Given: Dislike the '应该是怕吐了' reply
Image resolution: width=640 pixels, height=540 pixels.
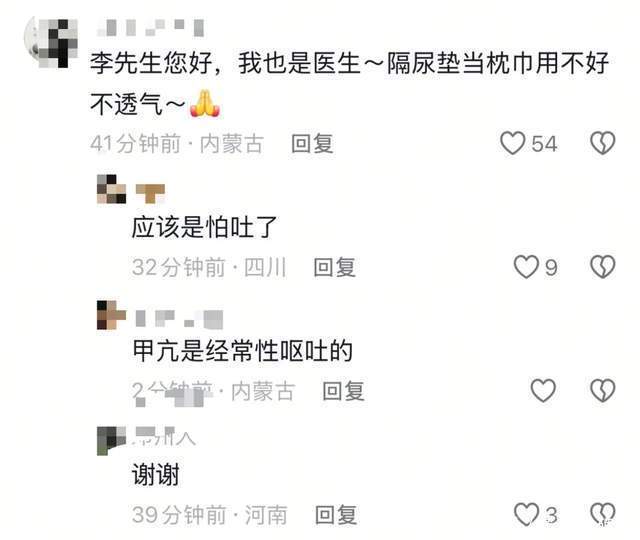Looking at the screenshot, I should pyautogui.click(x=602, y=267).
